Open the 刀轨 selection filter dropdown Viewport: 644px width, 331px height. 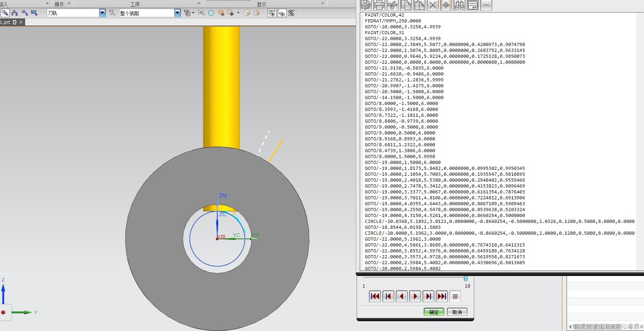[x=102, y=13]
